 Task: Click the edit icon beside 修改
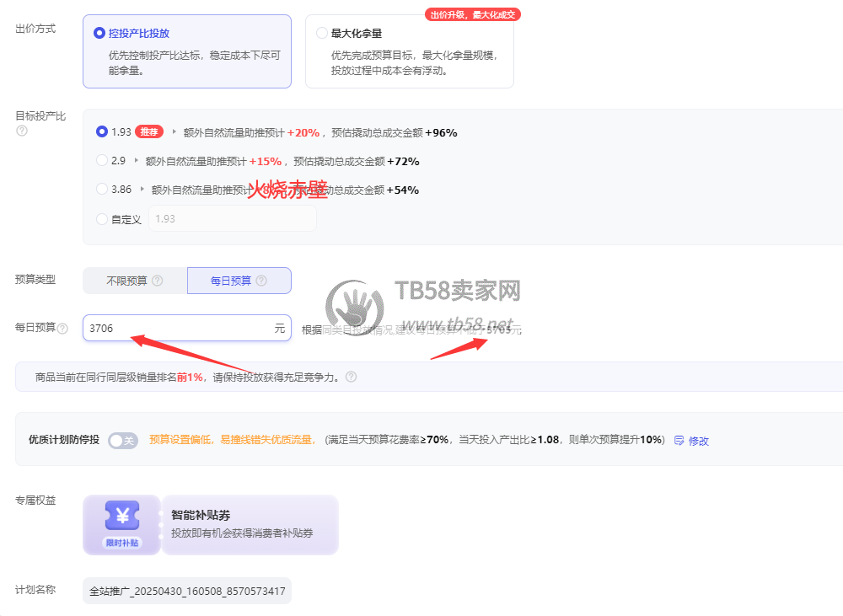point(679,441)
